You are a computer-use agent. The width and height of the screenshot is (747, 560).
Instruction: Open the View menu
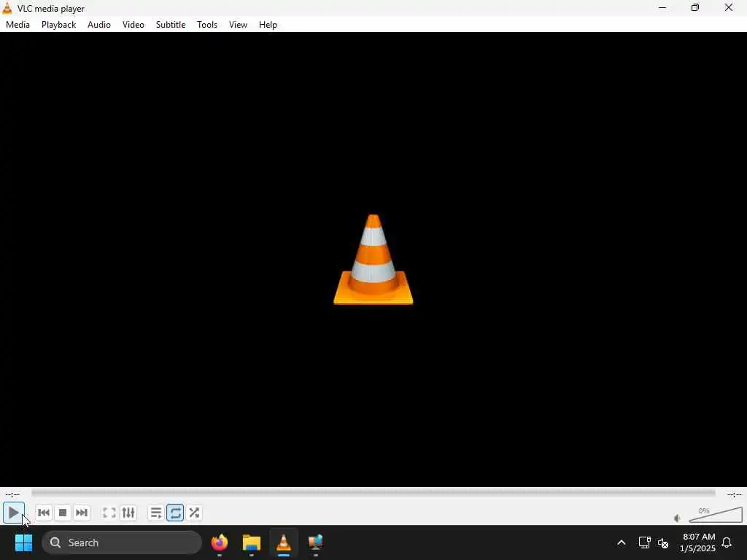pos(239,25)
